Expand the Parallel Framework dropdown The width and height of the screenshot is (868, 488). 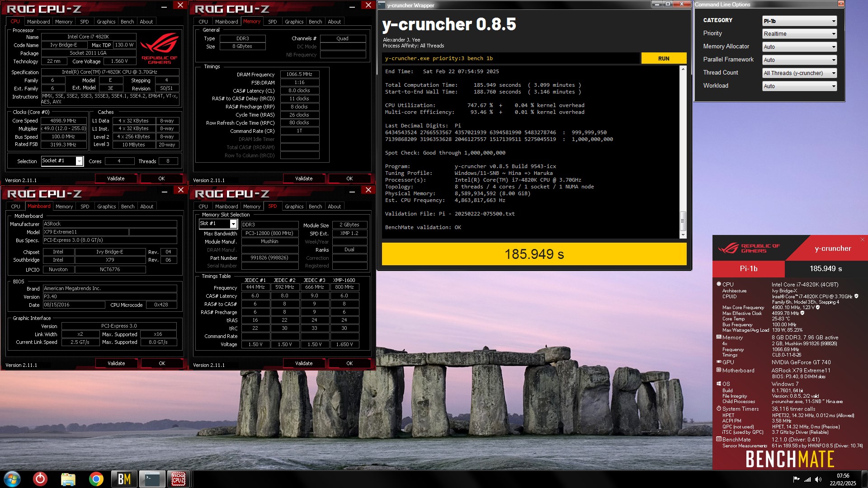799,60
